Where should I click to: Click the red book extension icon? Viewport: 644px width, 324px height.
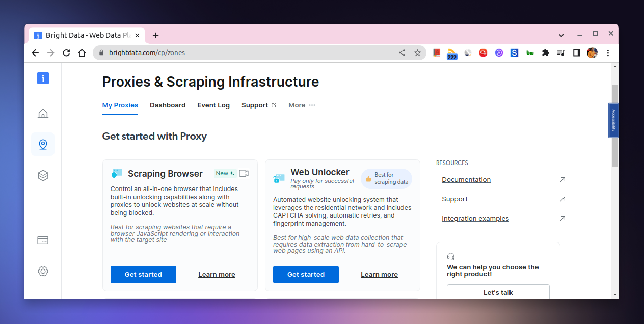436,52
